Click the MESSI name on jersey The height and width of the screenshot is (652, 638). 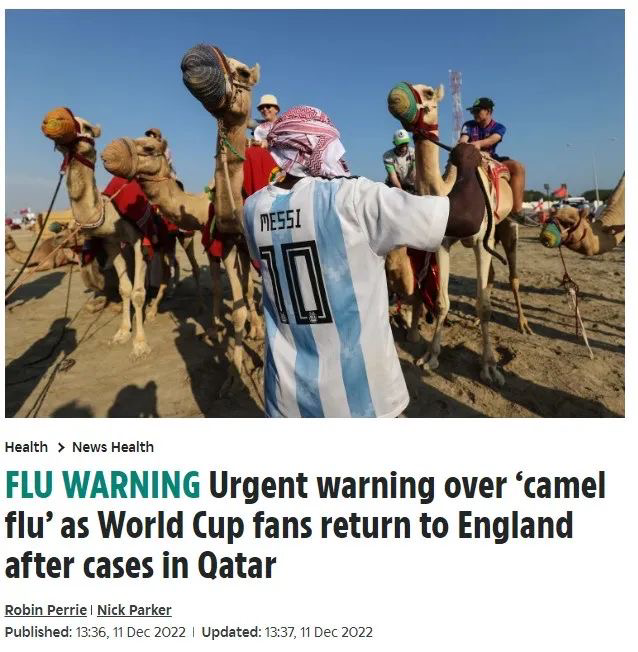tap(280, 220)
